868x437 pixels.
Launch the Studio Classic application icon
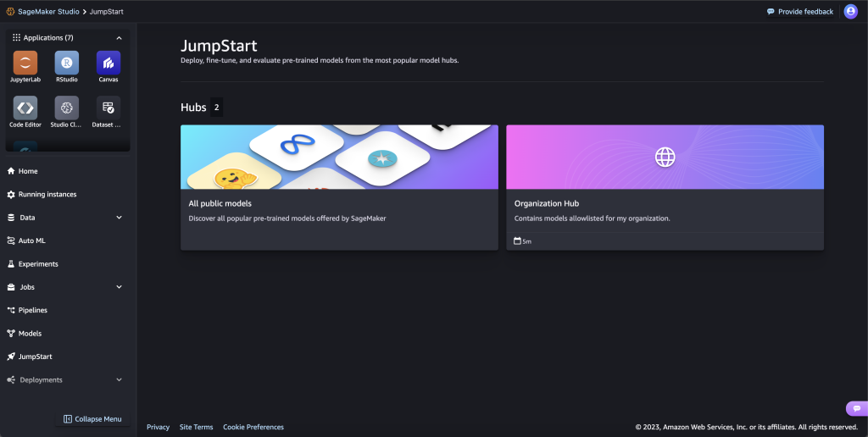[x=66, y=108]
